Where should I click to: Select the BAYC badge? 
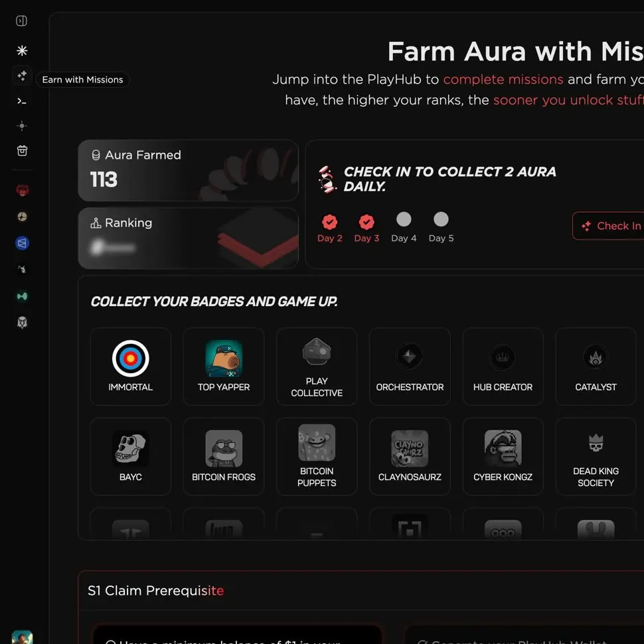[x=131, y=456]
